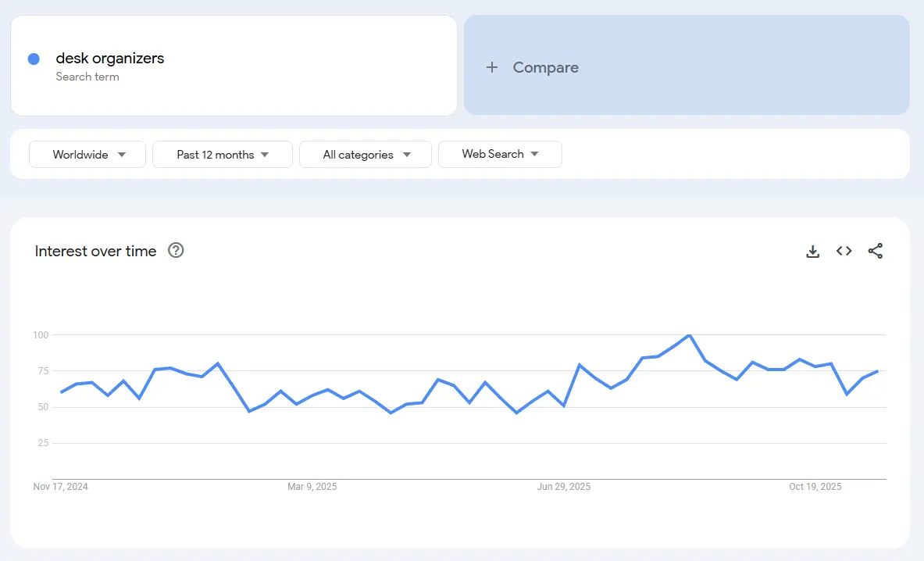
Task: Expand the Worldwide region dropdown
Action: 87,155
